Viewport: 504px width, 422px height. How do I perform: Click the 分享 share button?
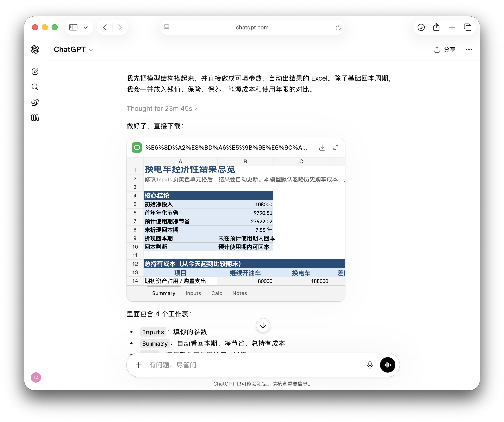tap(444, 49)
